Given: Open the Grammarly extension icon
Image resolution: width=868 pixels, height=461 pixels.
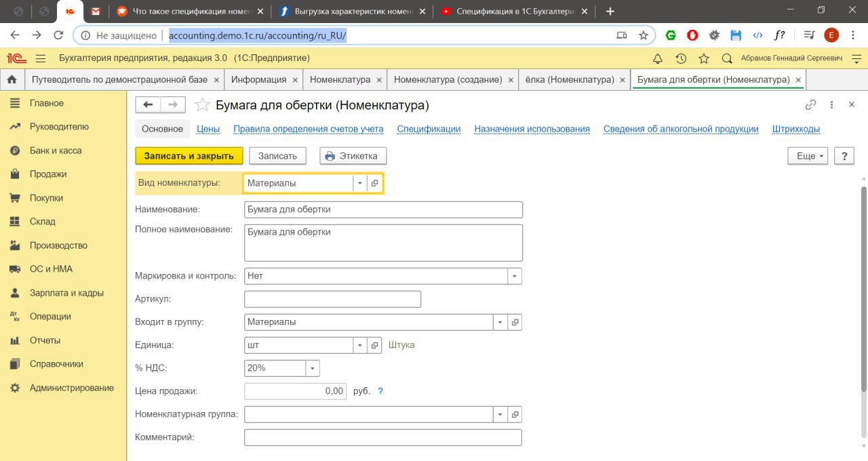Looking at the screenshot, I should (x=671, y=35).
